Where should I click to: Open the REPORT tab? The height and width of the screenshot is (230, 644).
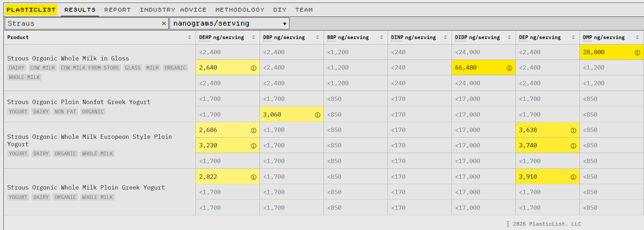click(x=118, y=10)
